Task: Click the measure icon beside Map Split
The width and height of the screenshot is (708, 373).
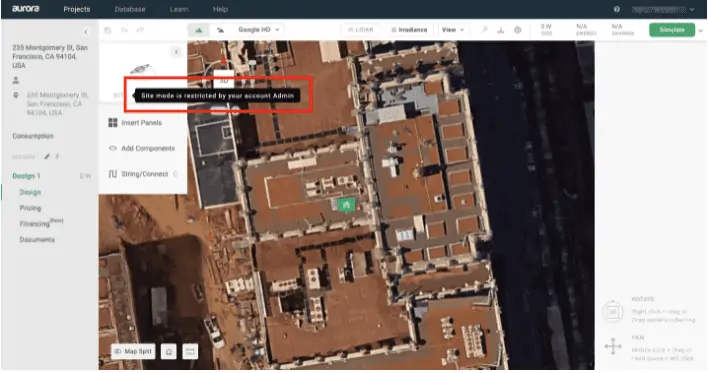Action: tap(190, 351)
